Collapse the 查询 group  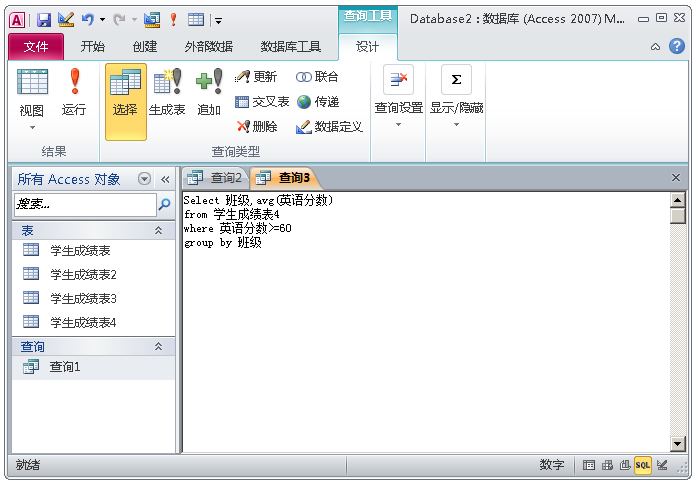pos(158,346)
